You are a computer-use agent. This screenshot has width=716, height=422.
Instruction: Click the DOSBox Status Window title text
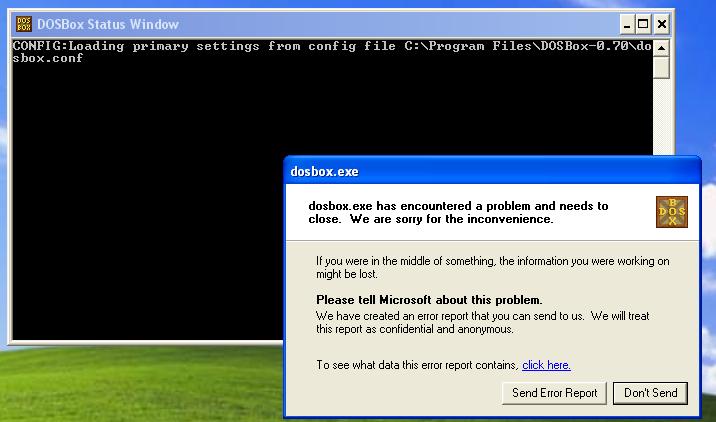coord(108,24)
